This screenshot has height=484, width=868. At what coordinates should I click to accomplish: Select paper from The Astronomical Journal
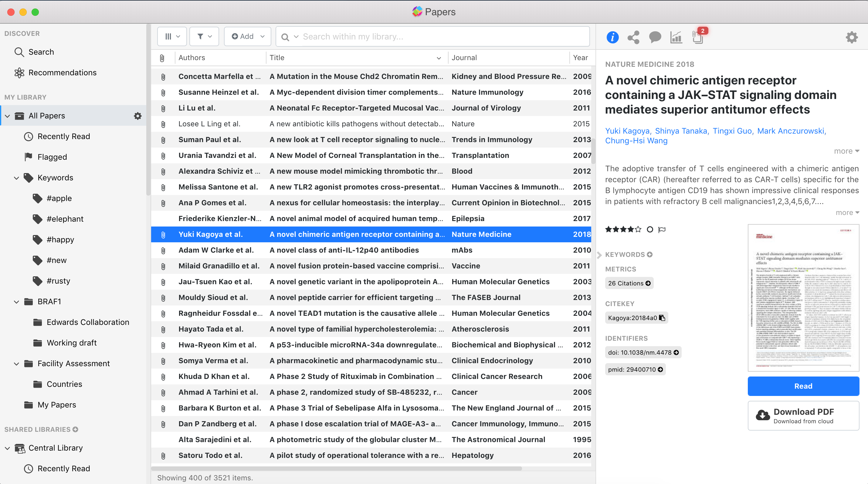click(x=371, y=439)
